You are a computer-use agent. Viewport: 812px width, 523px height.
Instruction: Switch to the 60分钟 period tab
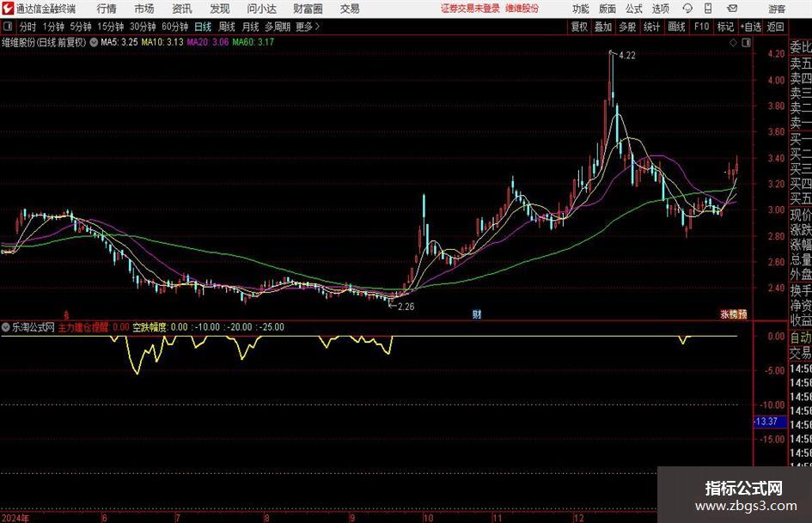175,27
